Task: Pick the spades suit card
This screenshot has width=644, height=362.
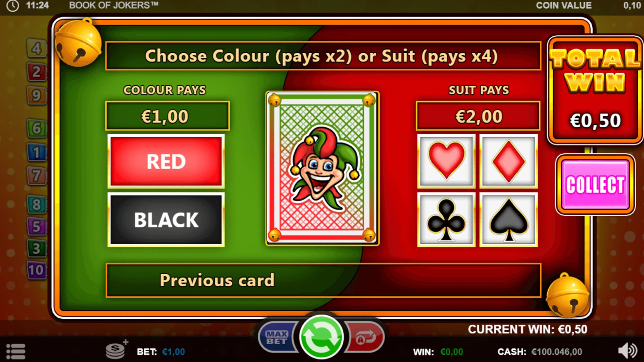Action: 508,220
